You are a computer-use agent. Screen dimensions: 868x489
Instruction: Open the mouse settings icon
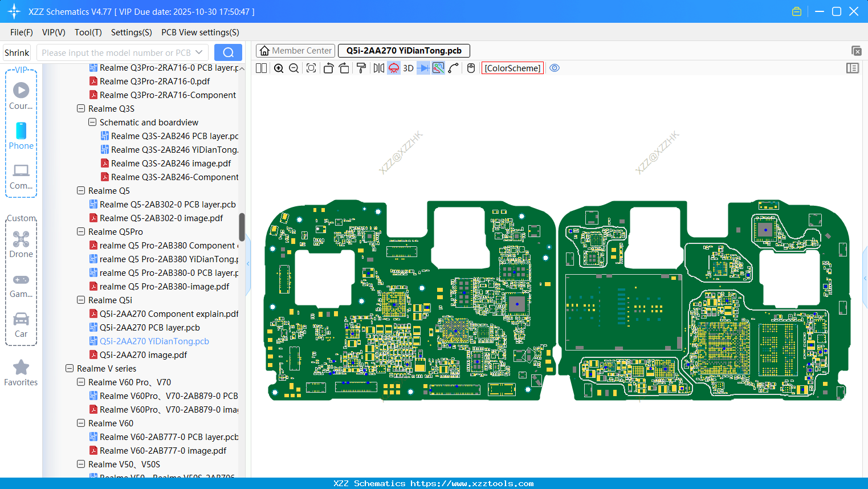(x=471, y=68)
